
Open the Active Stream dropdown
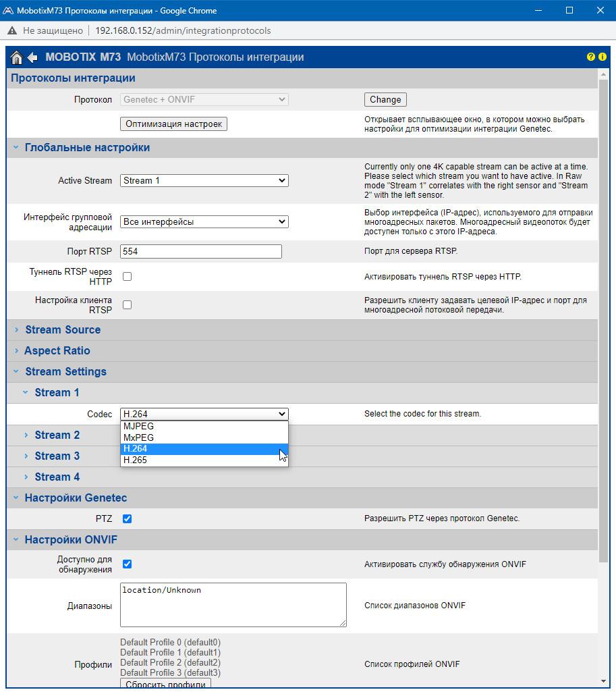tap(204, 180)
